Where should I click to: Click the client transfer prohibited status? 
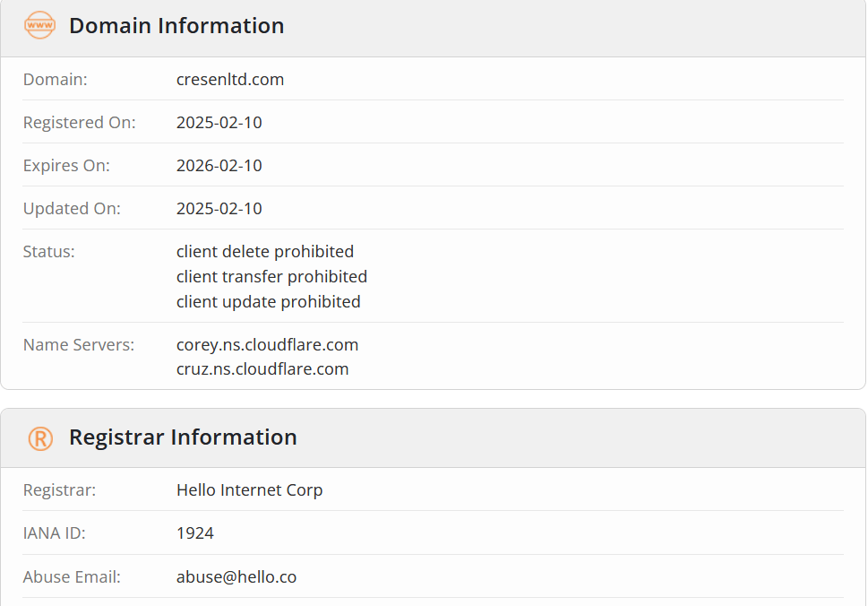[271, 276]
